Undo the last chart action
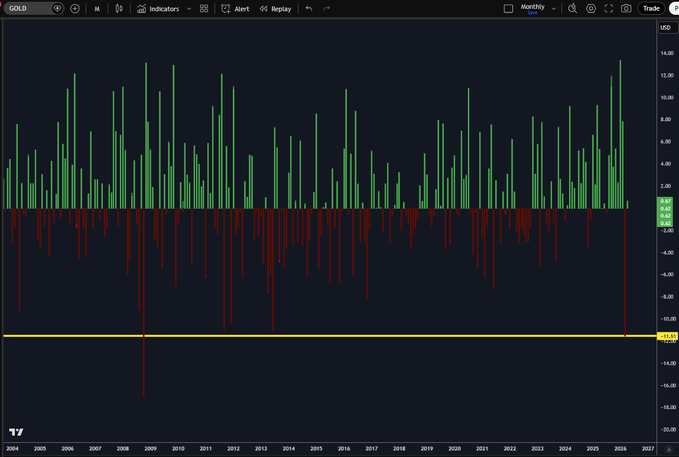This screenshot has width=679, height=457. (309, 8)
